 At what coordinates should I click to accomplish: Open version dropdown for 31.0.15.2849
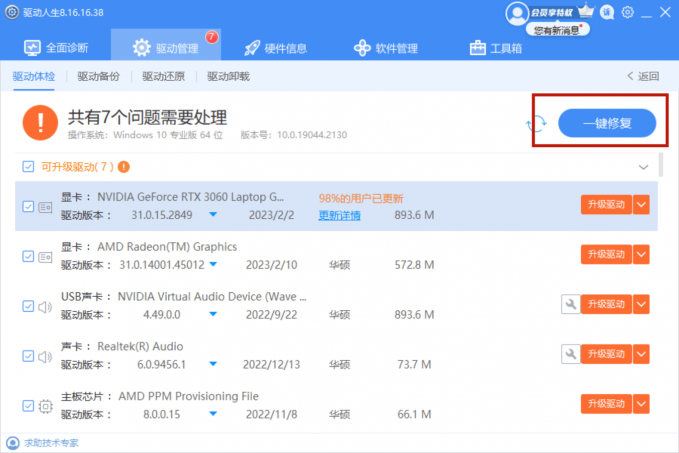pyautogui.click(x=213, y=214)
